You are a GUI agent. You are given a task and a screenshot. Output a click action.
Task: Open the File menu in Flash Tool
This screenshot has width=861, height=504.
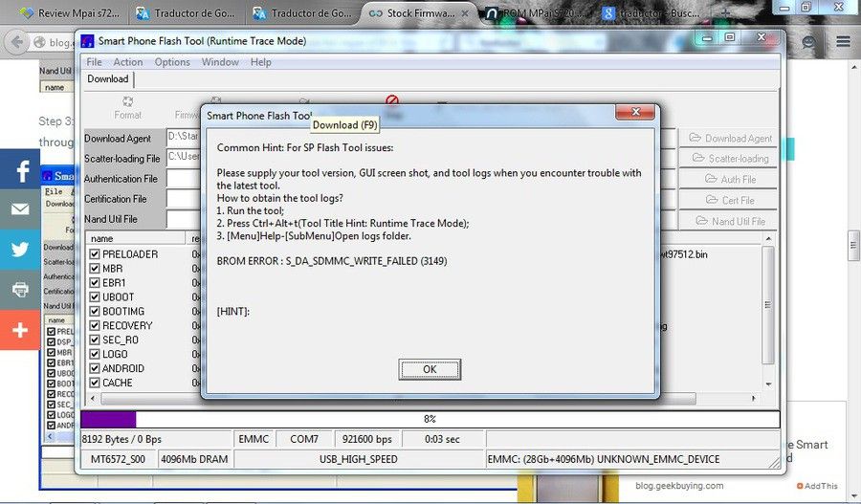(94, 62)
